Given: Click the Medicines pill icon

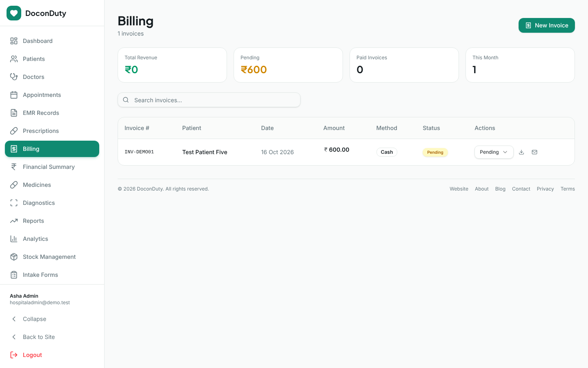Looking at the screenshot, I should [x=14, y=185].
